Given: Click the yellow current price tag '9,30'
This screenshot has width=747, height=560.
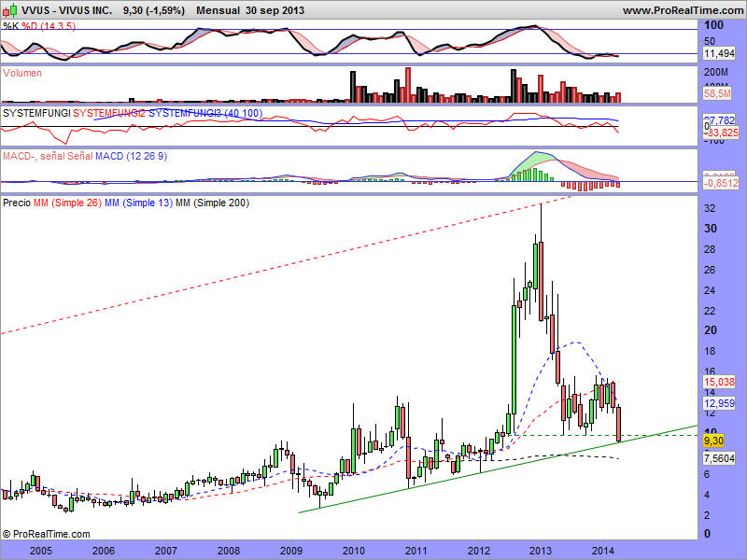Looking at the screenshot, I should tap(713, 441).
